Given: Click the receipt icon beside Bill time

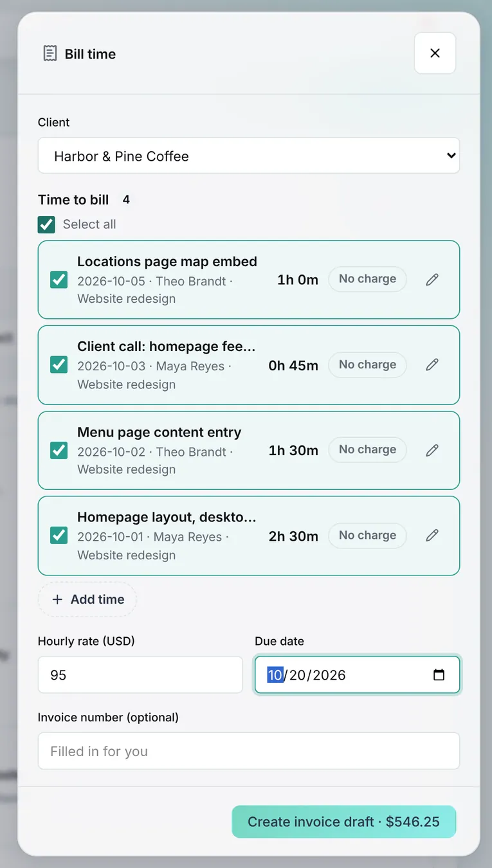Looking at the screenshot, I should click(x=50, y=53).
